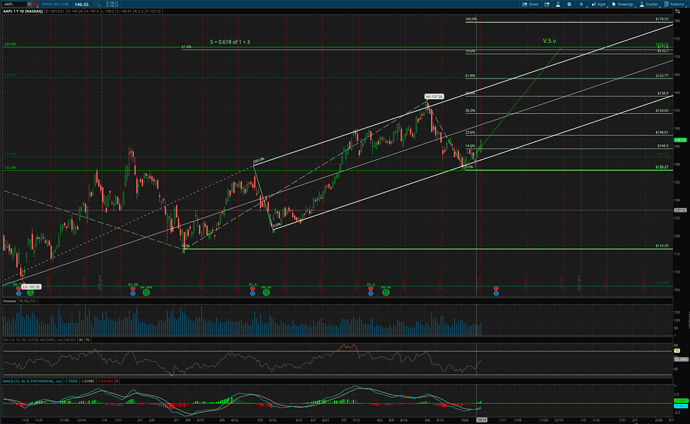Viewport: 690px width, 424px height.
Task: Open the Style menu
Action: coord(598,4)
